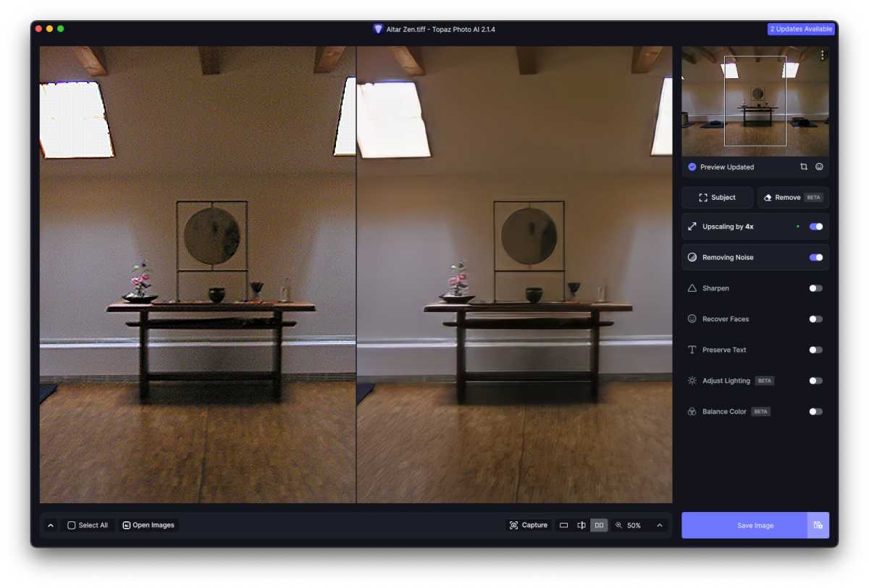This screenshot has height=588, width=869.
Task: Enable the Preserve Text toggle
Action: coord(816,350)
